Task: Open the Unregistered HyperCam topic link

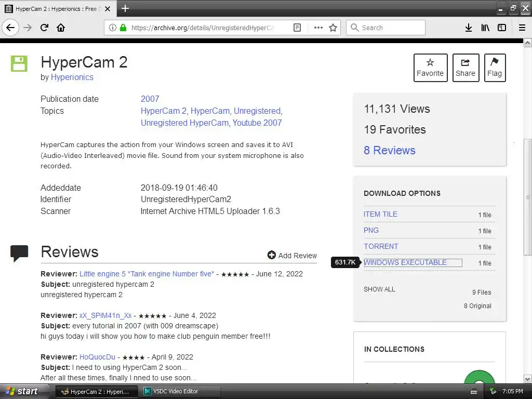Action: pyautogui.click(x=184, y=123)
